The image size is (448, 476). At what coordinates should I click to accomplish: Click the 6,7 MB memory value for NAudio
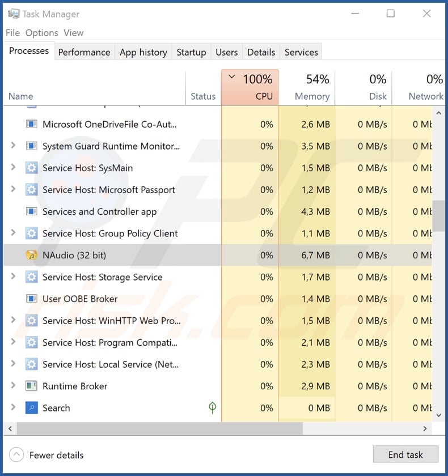[315, 256]
